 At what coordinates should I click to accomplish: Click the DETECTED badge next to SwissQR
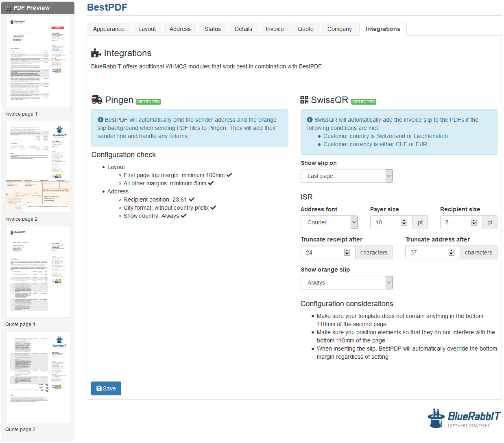click(363, 101)
